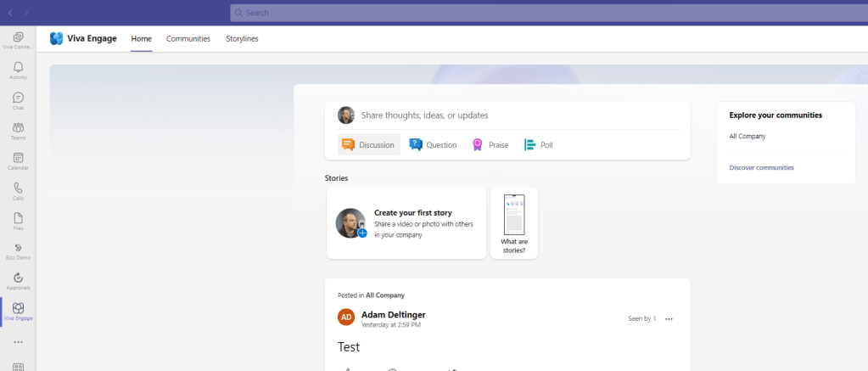Viewport: 868px width, 371px height.
Task: Open the Approvals app icon
Action: 18,281
